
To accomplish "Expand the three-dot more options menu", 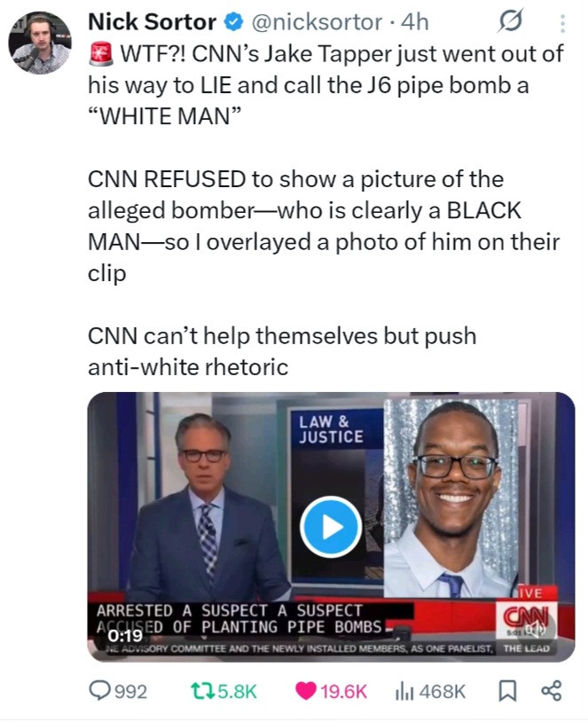I will (x=562, y=23).
